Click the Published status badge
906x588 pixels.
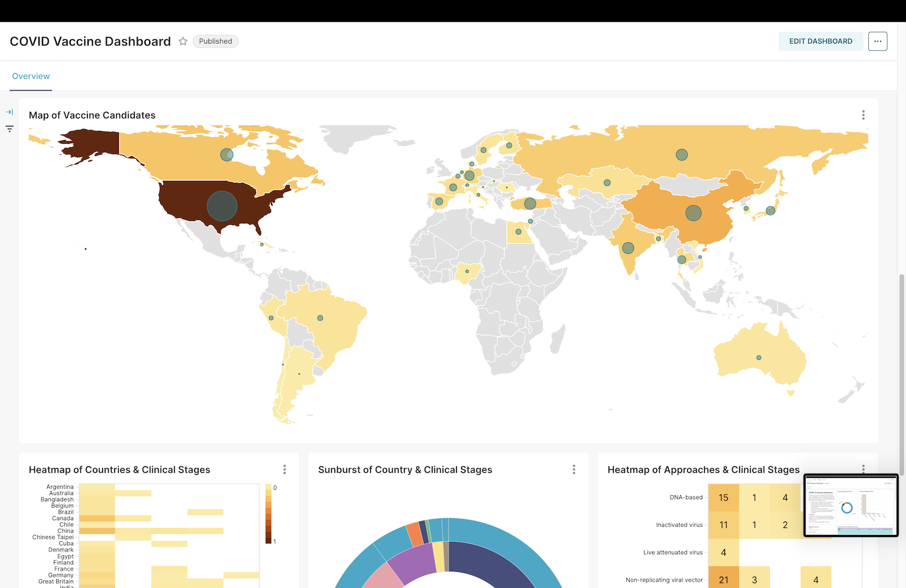tap(215, 41)
